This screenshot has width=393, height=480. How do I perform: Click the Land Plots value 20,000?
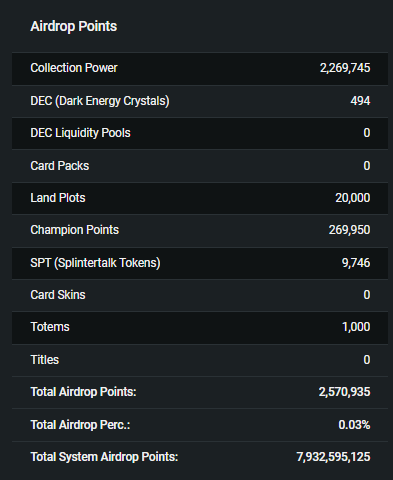[x=353, y=198]
